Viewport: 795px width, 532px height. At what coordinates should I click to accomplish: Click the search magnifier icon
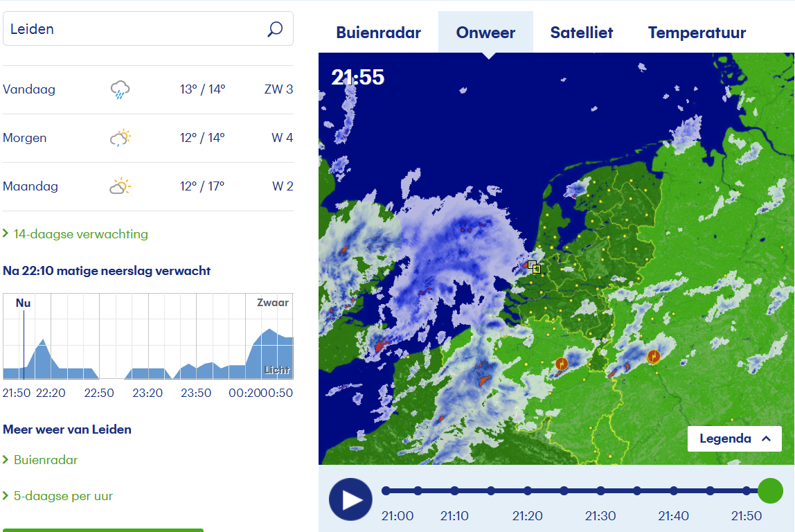coord(275,29)
